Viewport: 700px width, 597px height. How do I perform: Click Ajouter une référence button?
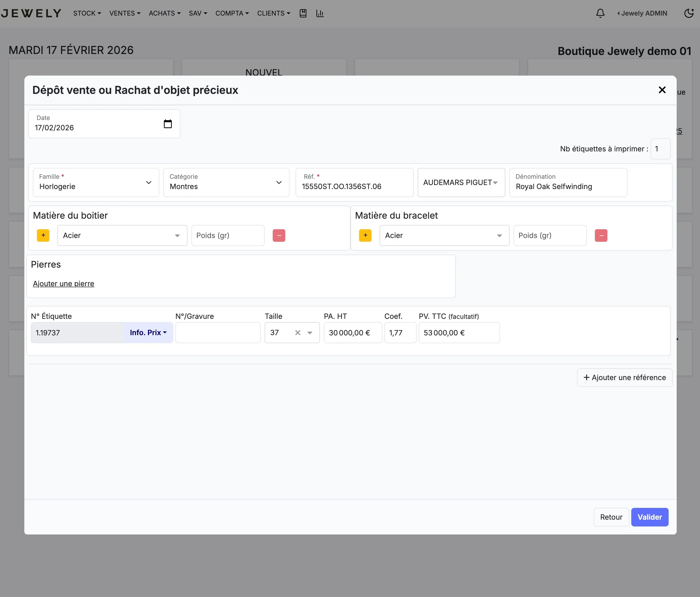pyautogui.click(x=624, y=377)
